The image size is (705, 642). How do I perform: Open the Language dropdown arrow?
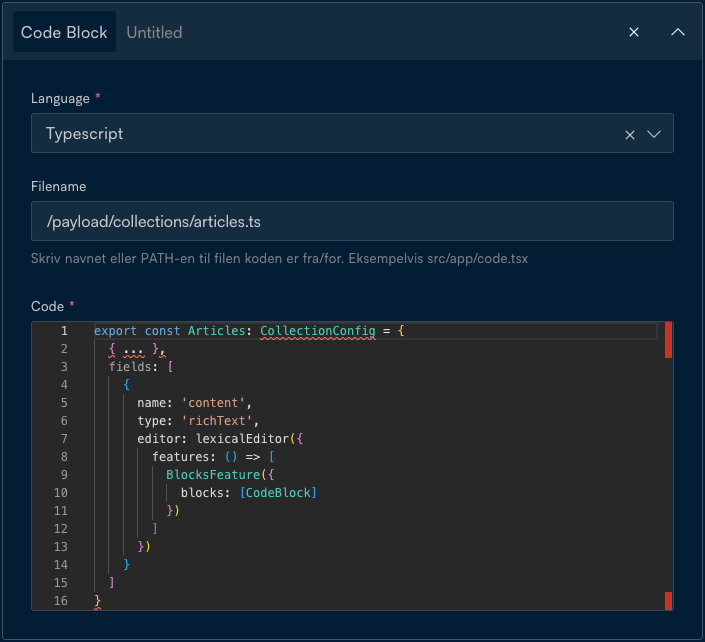coord(653,134)
